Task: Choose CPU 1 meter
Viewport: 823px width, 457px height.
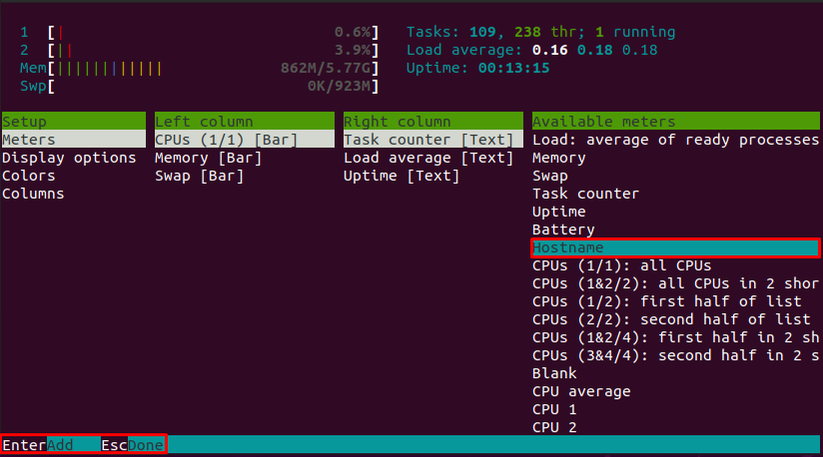Action: [554, 409]
